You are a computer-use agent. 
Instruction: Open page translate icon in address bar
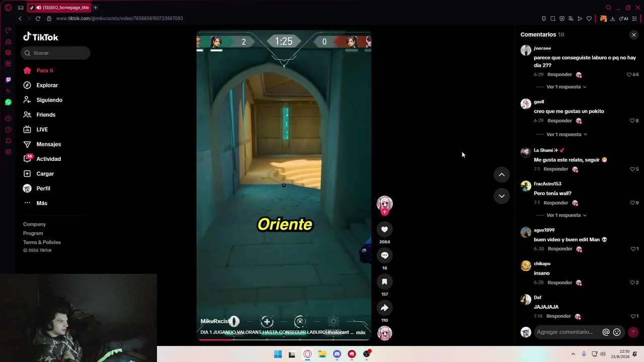[571, 19]
